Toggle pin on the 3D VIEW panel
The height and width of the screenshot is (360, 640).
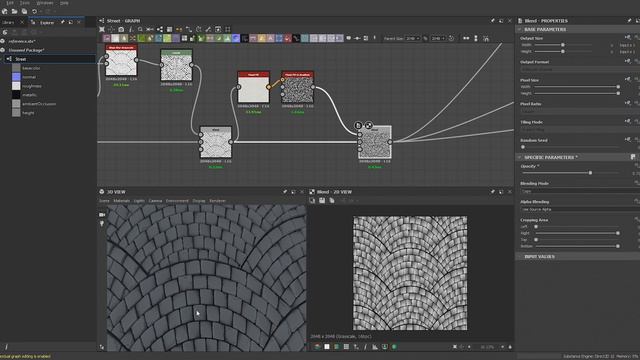pyautogui.click(x=285, y=192)
